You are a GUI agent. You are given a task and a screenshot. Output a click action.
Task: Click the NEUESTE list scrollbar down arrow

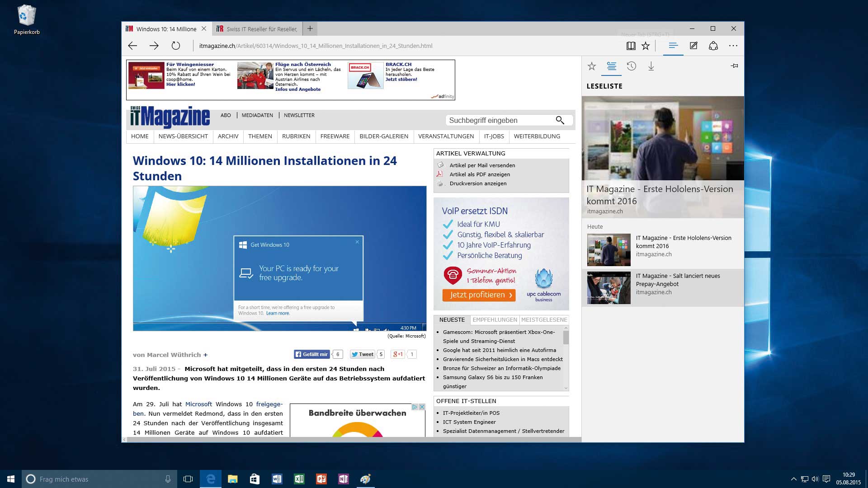(566, 388)
